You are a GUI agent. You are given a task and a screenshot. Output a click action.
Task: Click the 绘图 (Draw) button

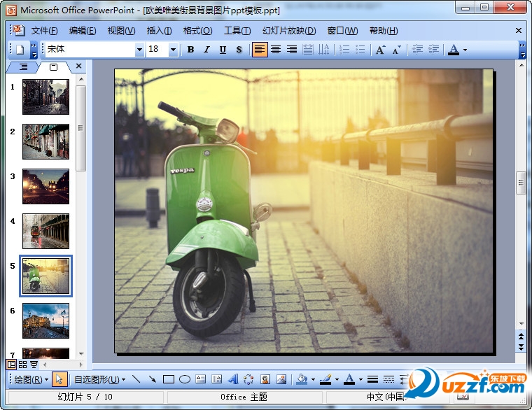(31, 379)
